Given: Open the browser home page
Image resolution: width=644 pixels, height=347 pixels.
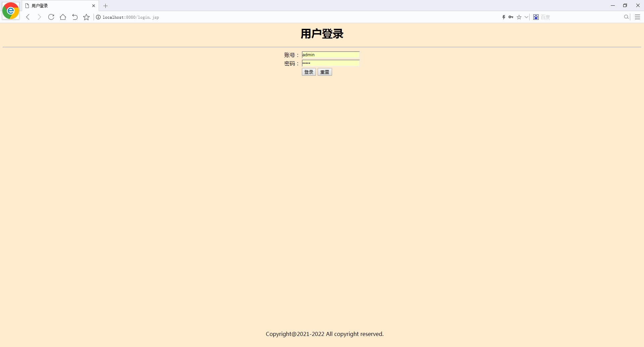Looking at the screenshot, I should [x=63, y=17].
